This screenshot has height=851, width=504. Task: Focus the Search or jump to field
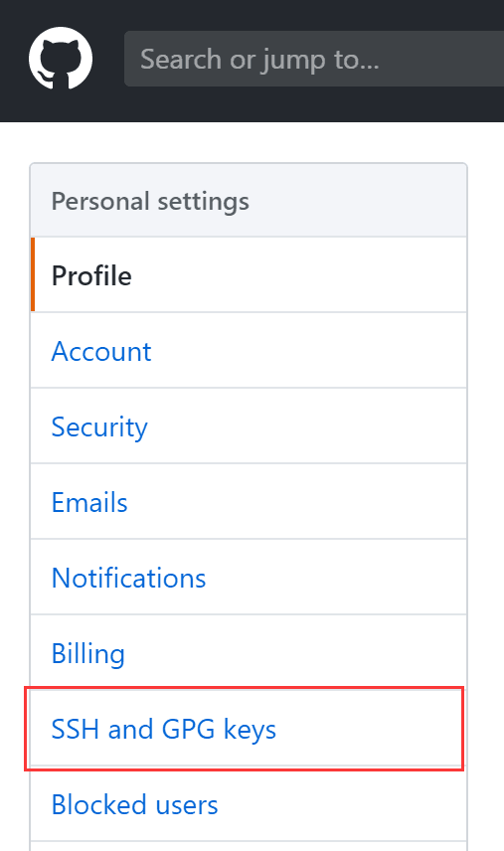pyautogui.click(x=314, y=59)
